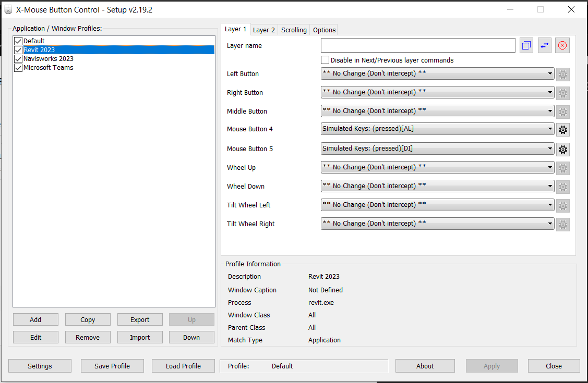Click the gear icon beside Tilt Wheel Right
Viewport: 588px width, 383px height.
[x=562, y=224]
